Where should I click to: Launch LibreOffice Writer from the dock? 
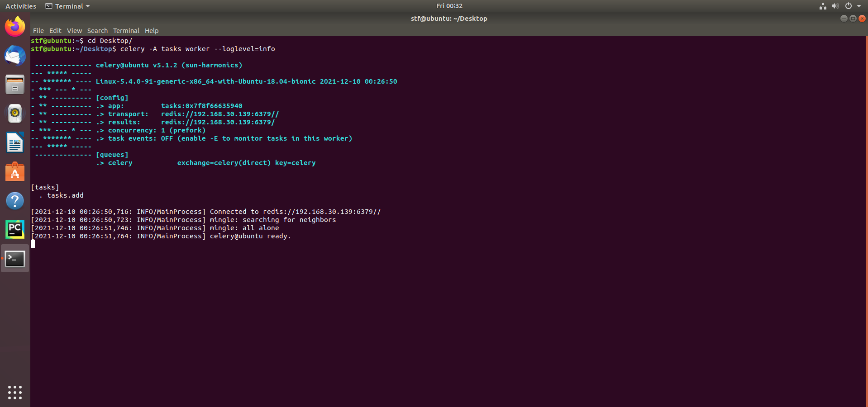(x=15, y=142)
